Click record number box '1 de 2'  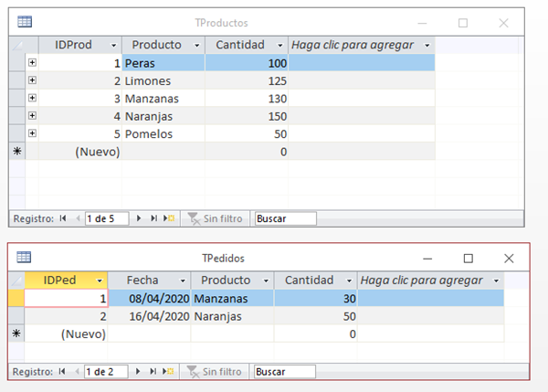[106, 372]
